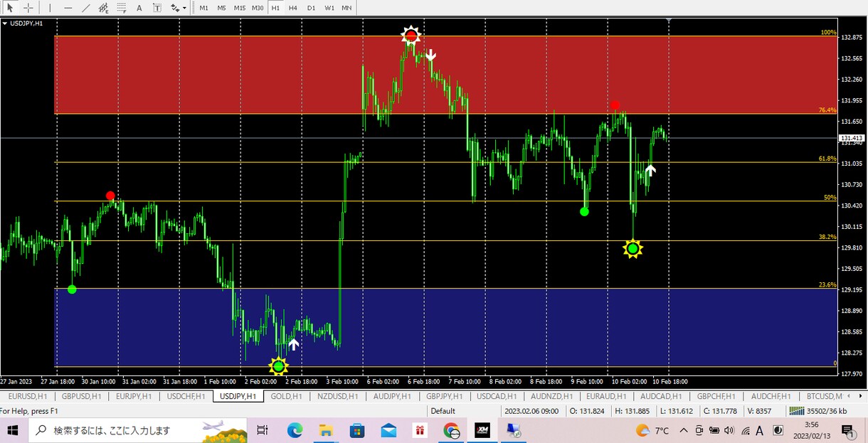Open Microsoft Store from taskbar
The width and height of the screenshot is (868, 443).
[357, 430]
